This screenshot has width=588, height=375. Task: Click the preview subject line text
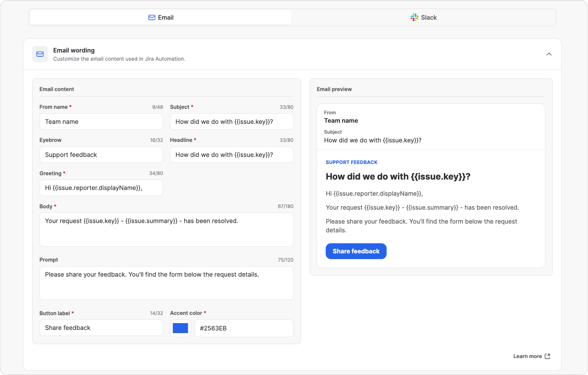click(373, 140)
